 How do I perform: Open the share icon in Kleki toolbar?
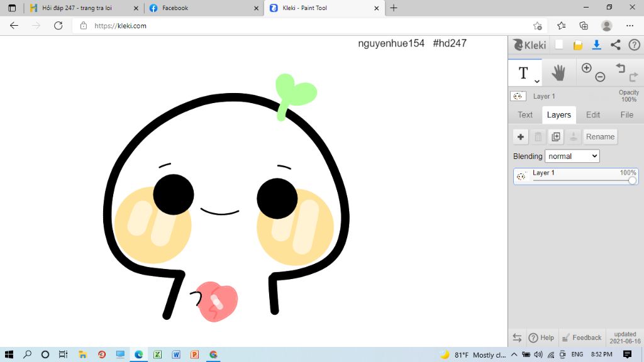[615, 45]
